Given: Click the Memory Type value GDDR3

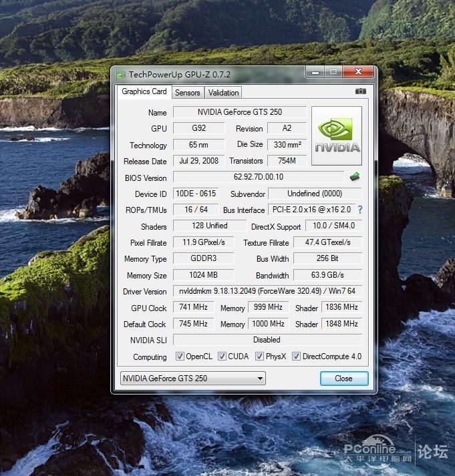Looking at the screenshot, I should click(x=204, y=258).
